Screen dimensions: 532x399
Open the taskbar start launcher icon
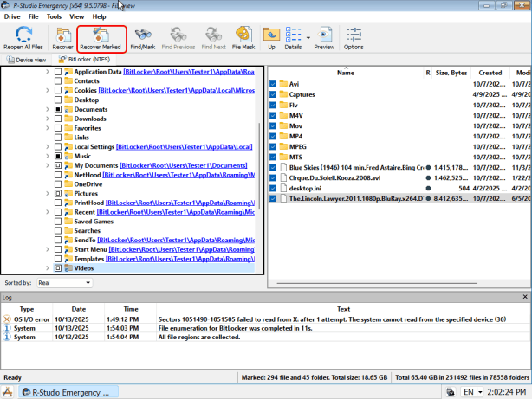pyautogui.click(x=8, y=392)
